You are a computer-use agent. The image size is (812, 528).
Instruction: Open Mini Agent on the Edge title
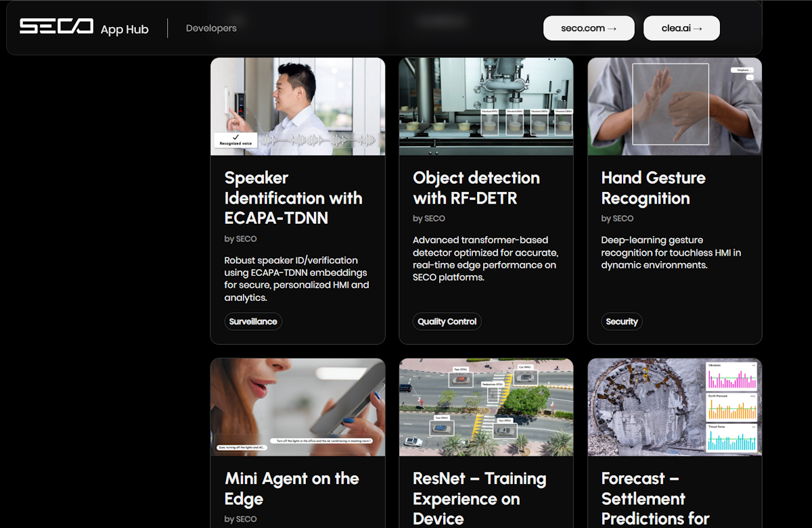click(x=292, y=489)
